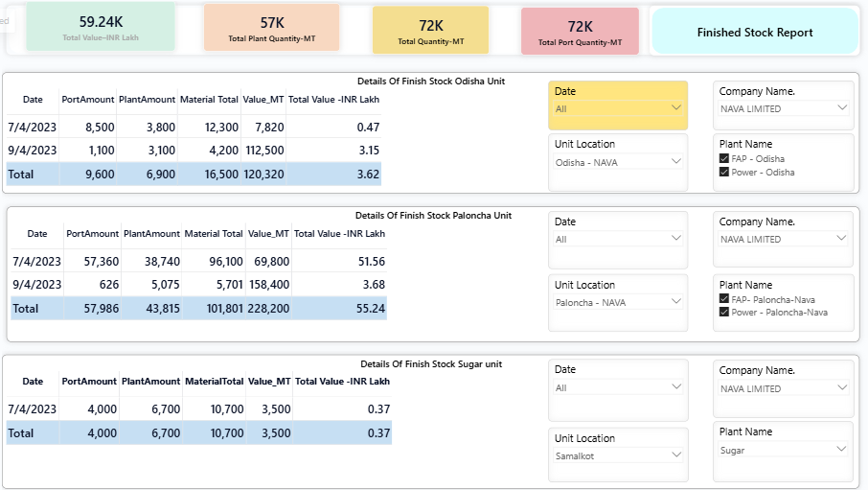Open the Paloncha - NAVA Unit Location dropdown

[675, 302]
